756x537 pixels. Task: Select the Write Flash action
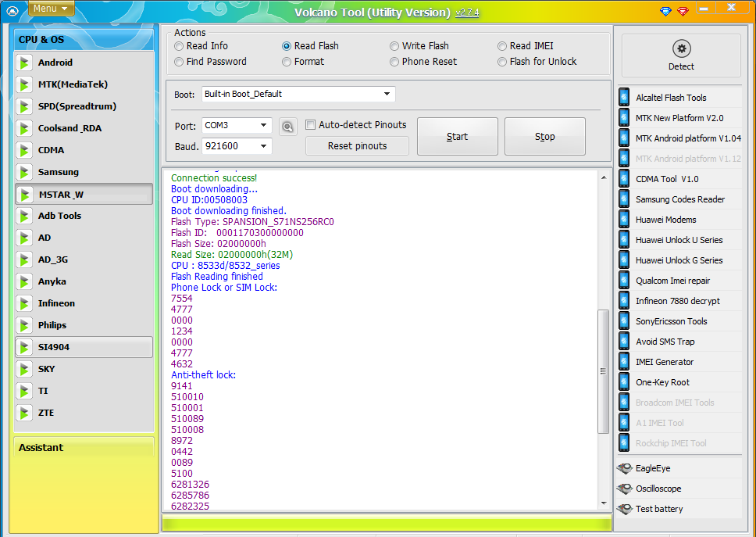point(419,46)
